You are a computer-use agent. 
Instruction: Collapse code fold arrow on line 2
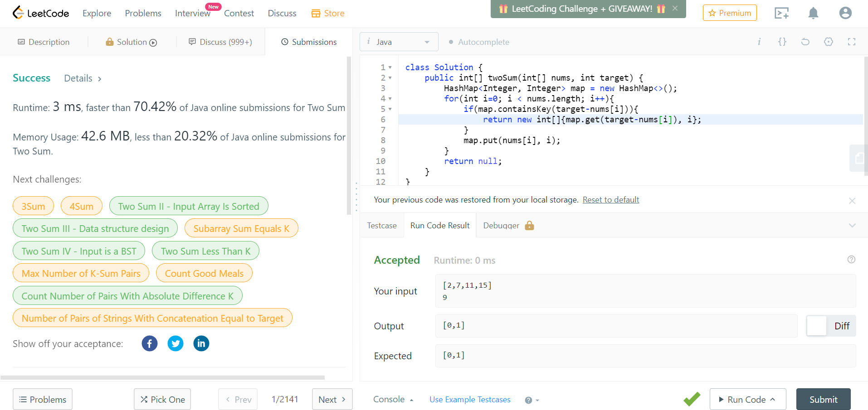[390, 78]
